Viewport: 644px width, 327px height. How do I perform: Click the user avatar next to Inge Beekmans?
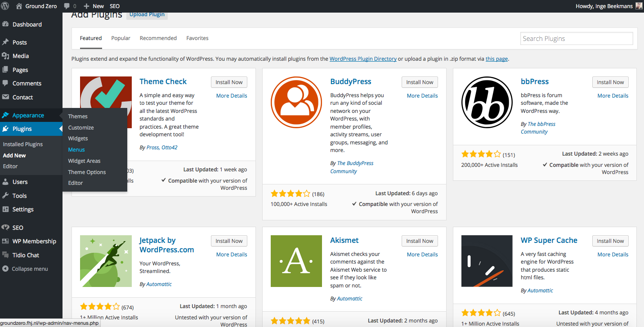[x=639, y=6]
